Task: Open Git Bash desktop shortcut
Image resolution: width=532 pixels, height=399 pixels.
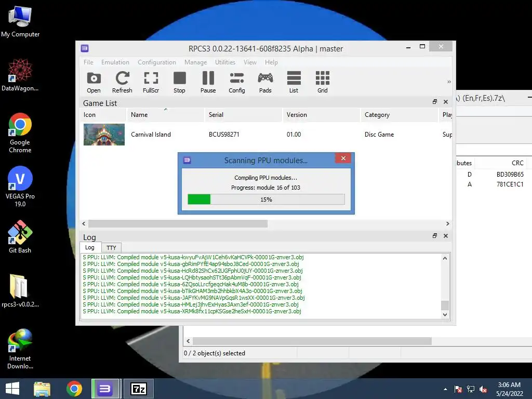Action: [x=20, y=237]
